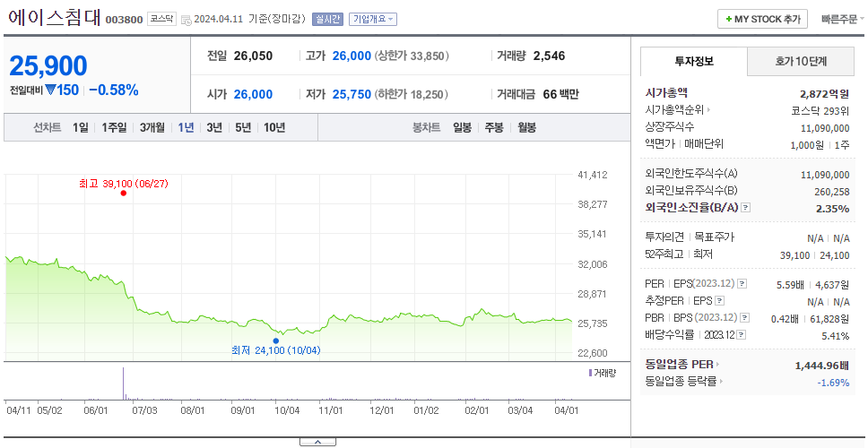The image size is (868, 448).
Task: Click blue 최저 24,100 marker dot
Action: coord(275,340)
